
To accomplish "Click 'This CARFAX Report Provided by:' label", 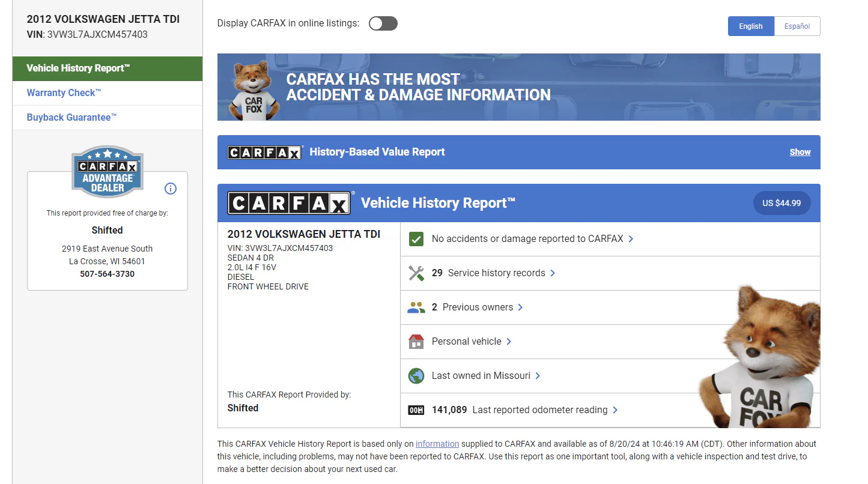I will (289, 395).
